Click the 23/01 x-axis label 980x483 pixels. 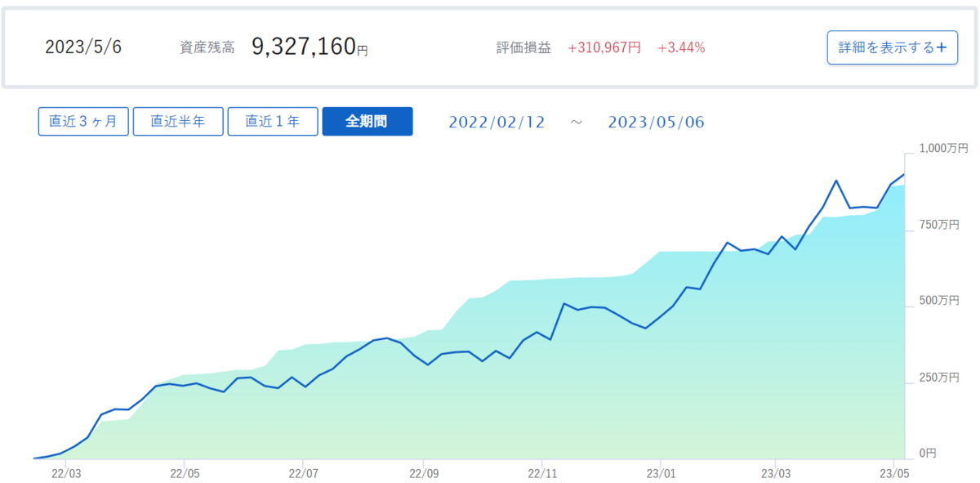[660, 473]
